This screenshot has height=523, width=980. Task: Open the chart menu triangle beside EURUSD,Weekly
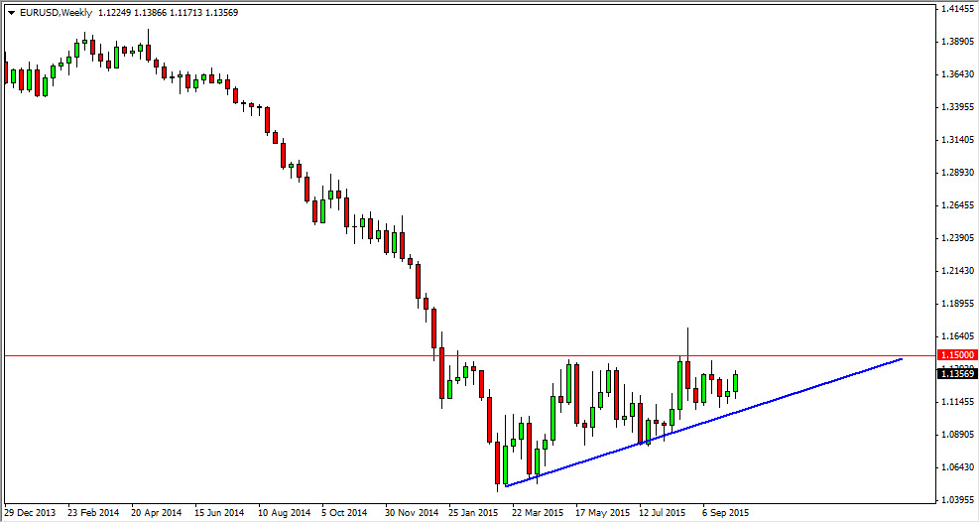click(x=11, y=13)
